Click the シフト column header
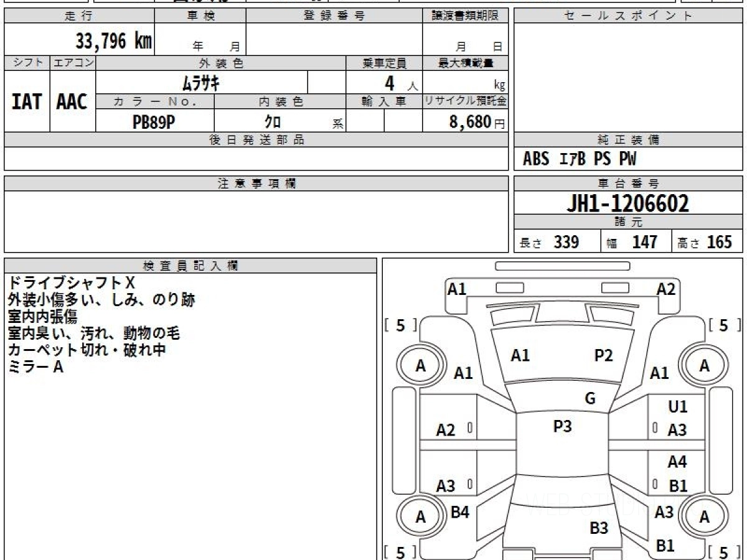This screenshot has width=747, height=560. tap(27, 63)
